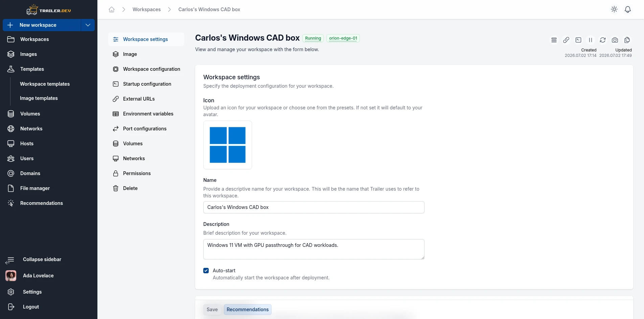The width and height of the screenshot is (644, 319).
Task: Take a snapshot with the camera icon
Action: pyautogui.click(x=615, y=40)
